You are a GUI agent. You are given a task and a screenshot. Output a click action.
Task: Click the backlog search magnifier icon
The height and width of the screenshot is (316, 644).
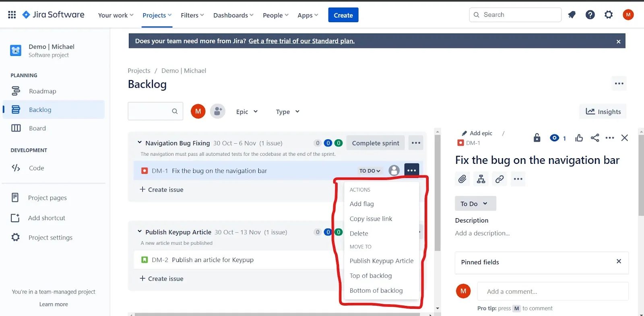click(x=175, y=112)
